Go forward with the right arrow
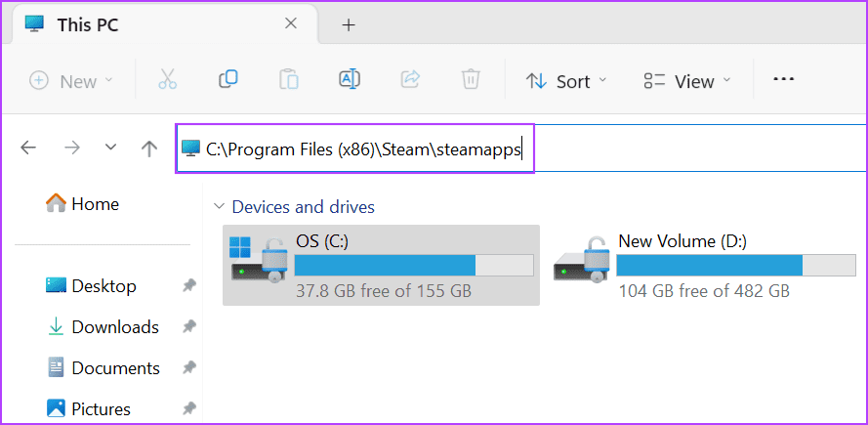 (72, 148)
